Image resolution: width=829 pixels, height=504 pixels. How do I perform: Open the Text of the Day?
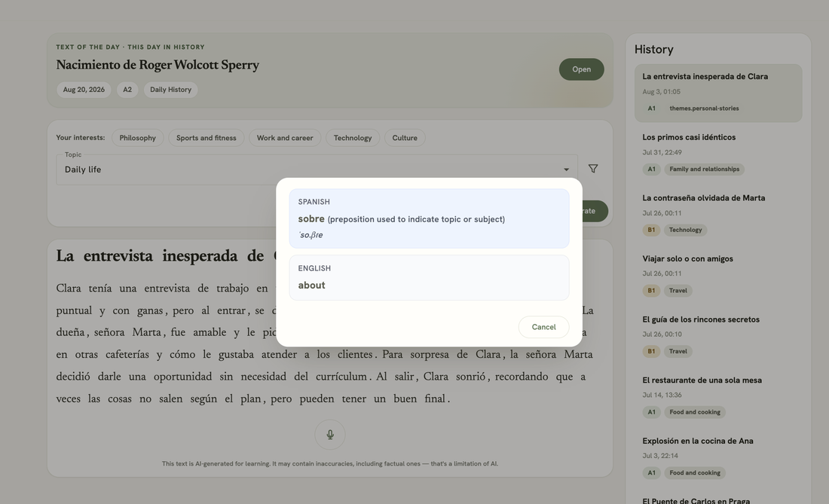(581, 69)
